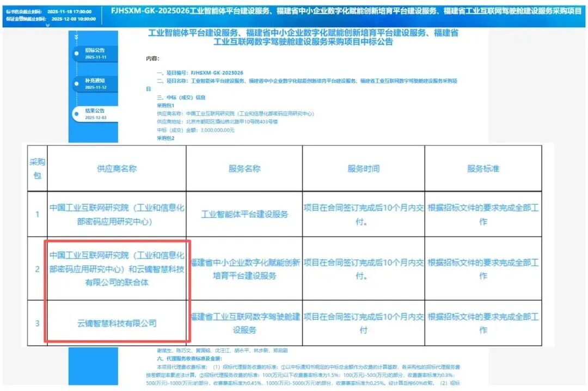Click the 2025-12-03 10:30:00 deposit deadline value

coord(73,19)
